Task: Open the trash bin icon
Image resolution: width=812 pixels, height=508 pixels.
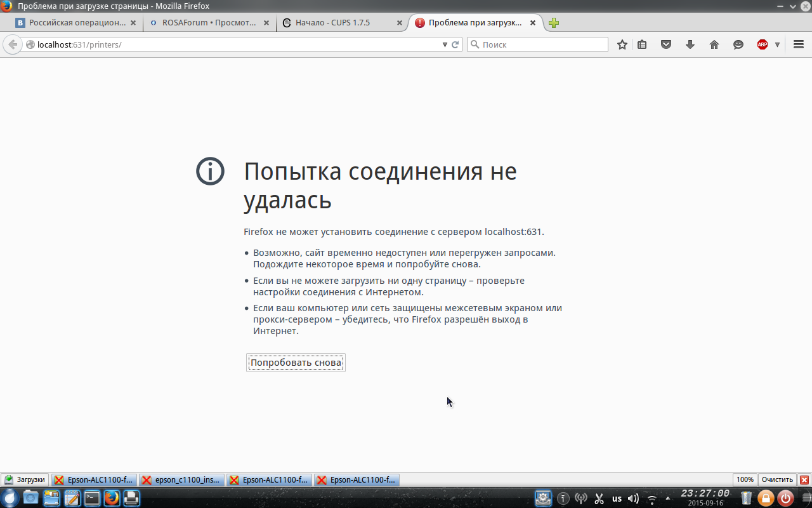Action: click(747, 498)
